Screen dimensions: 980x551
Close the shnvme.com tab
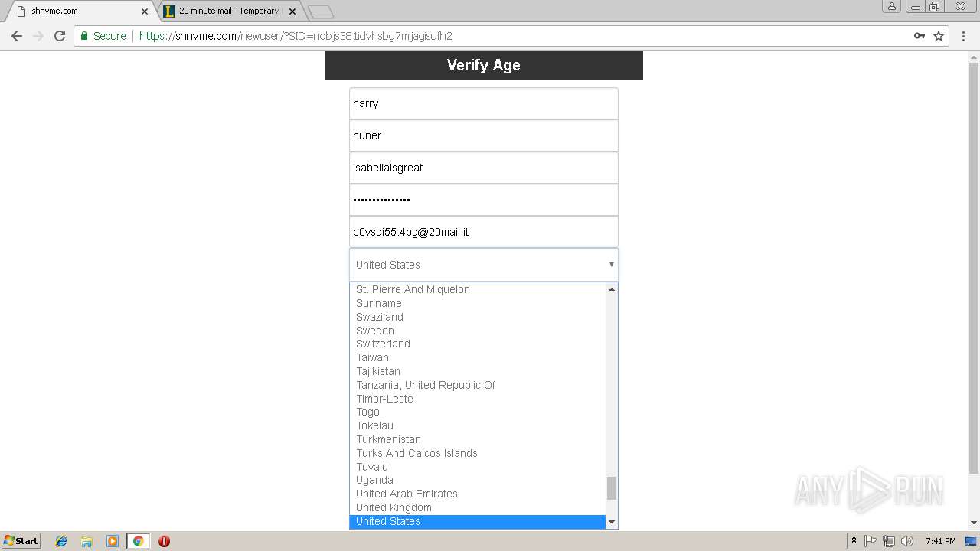[145, 11]
